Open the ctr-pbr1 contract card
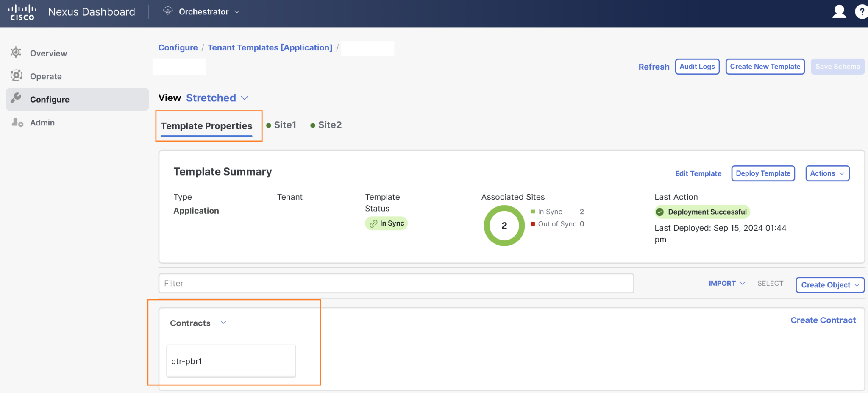This screenshot has height=393, width=868. (231, 361)
